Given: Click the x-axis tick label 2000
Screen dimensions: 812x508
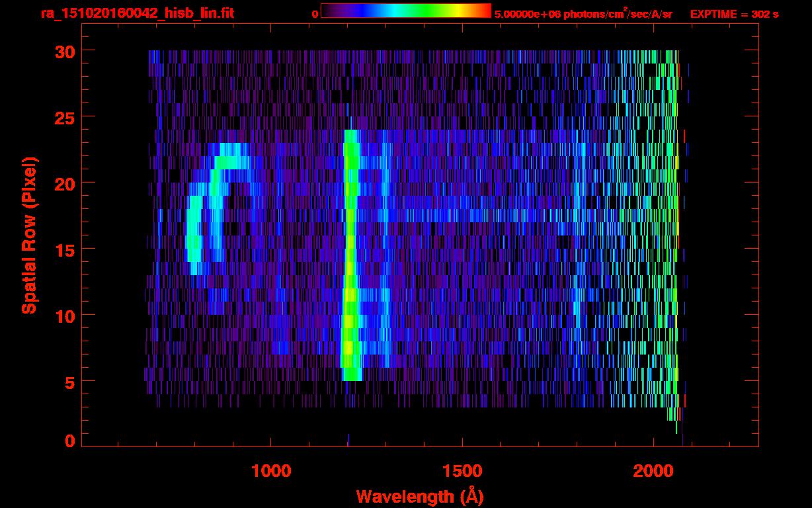Looking at the screenshot, I should 653,471.
